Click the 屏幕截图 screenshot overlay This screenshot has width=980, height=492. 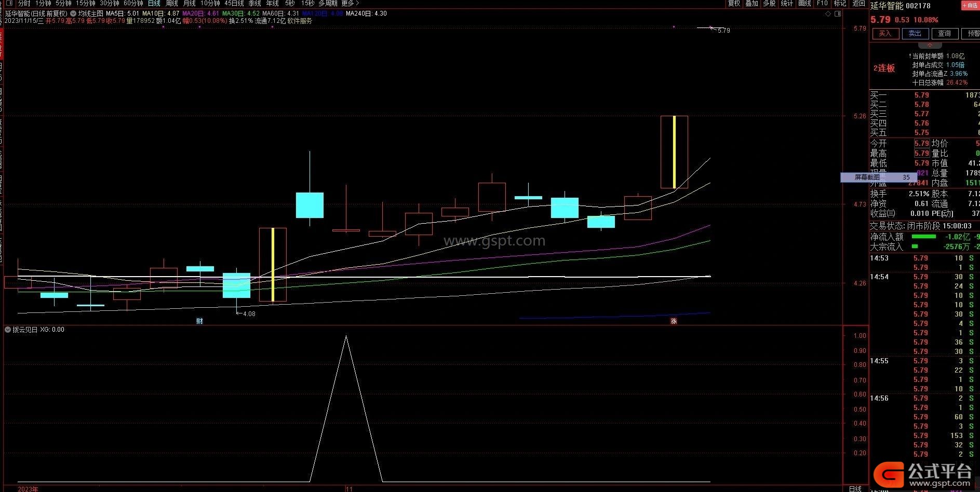(x=879, y=177)
